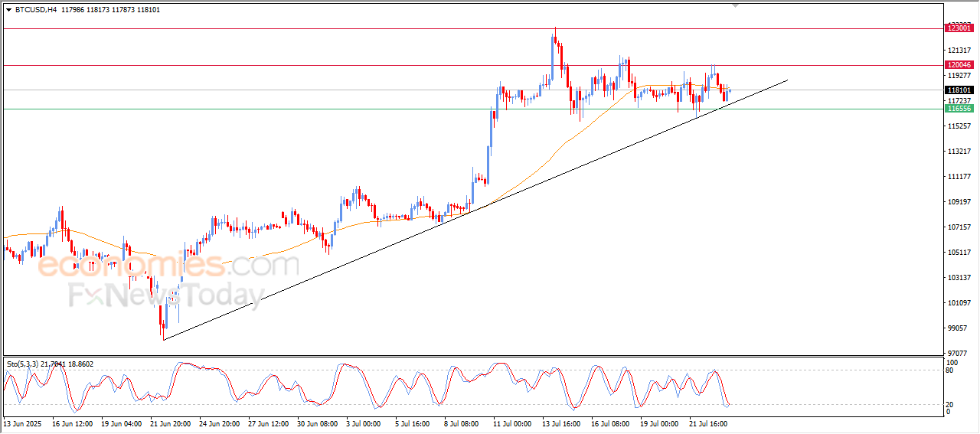
Task: Click the 121317 price axis value
Action: tap(959, 51)
